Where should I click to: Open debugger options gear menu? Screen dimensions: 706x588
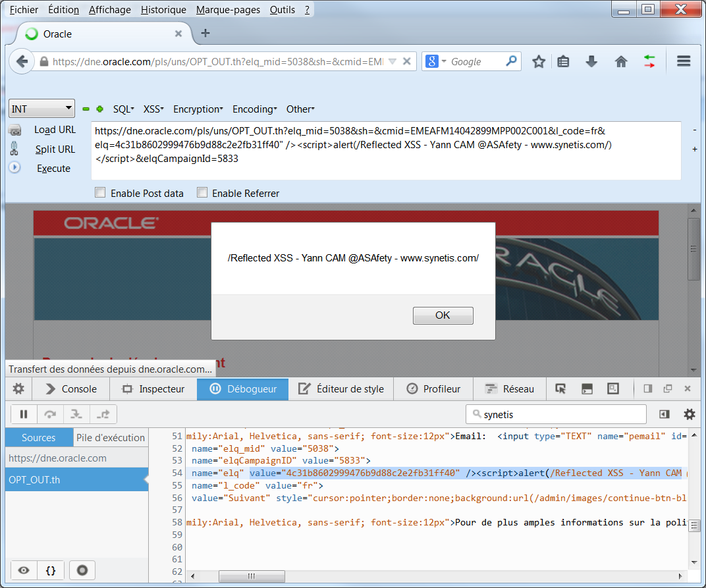click(x=690, y=414)
